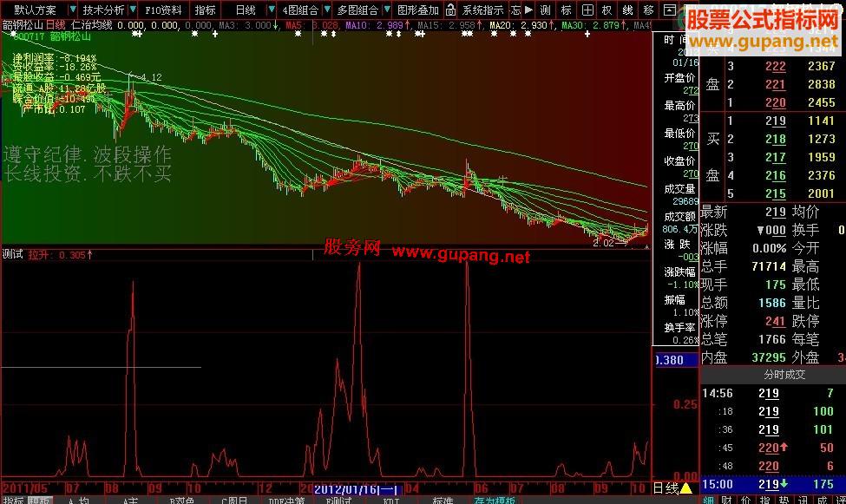
Task: Open 图形叠加 chart overlay
Action: 418,10
